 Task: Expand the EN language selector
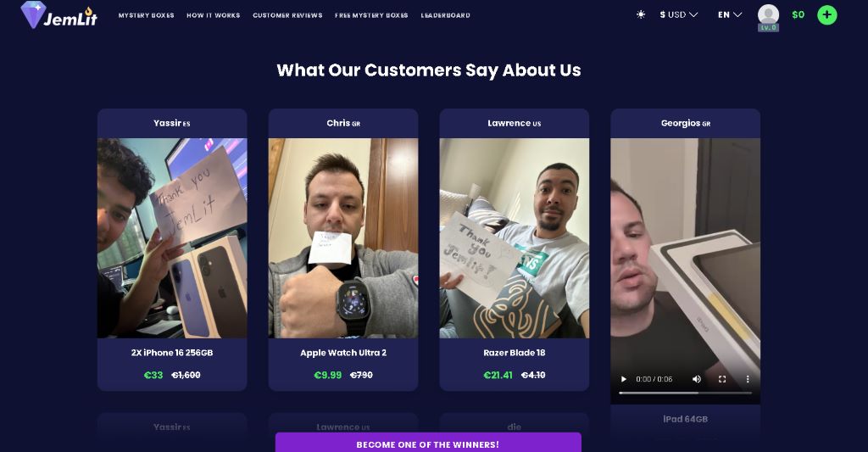730,15
